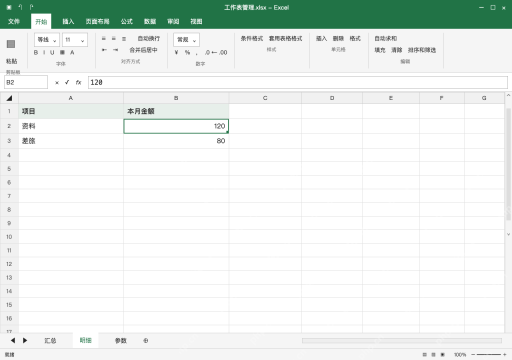Open the 等线 font name dropdown
This screenshot has width=512, height=360.
point(47,40)
